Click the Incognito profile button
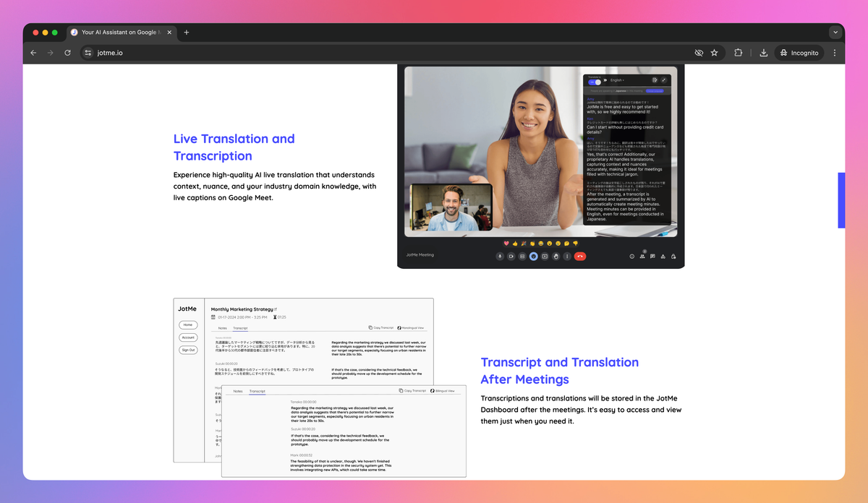The width and height of the screenshot is (868, 503). [x=800, y=53]
